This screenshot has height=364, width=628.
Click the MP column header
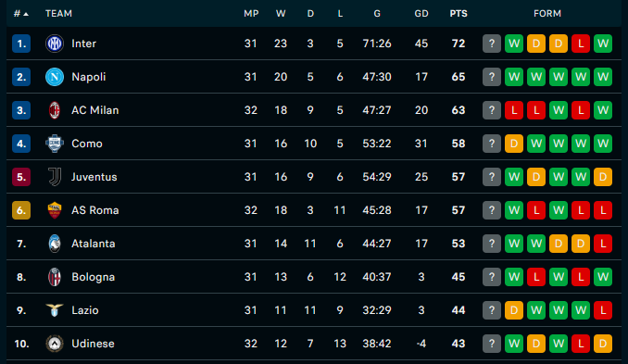(251, 14)
